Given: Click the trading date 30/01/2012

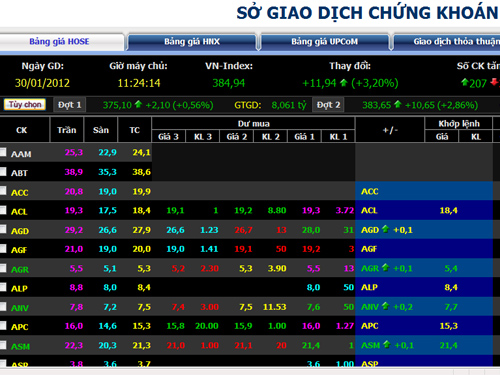Looking at the screenshot, I should click(42, 83).
